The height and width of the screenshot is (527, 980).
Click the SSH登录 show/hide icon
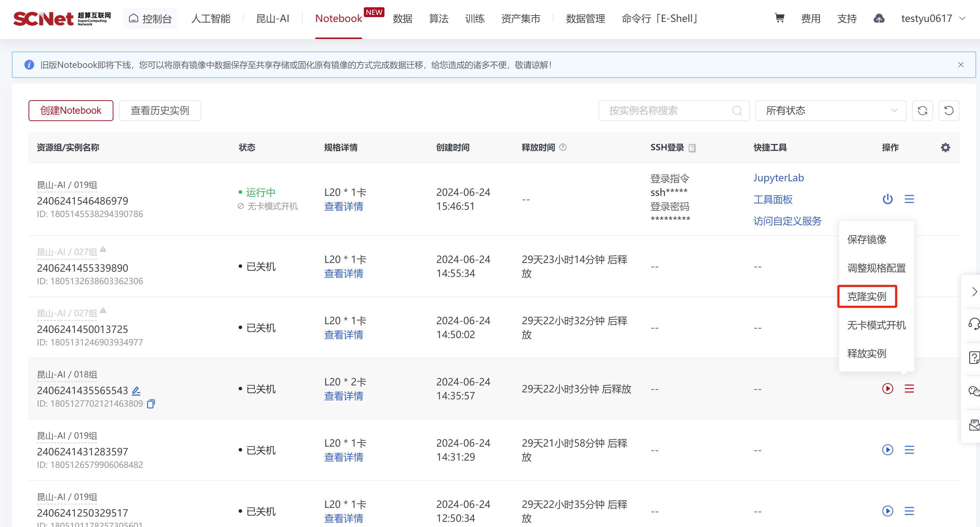pyautogui.click(x=692, y=148)
